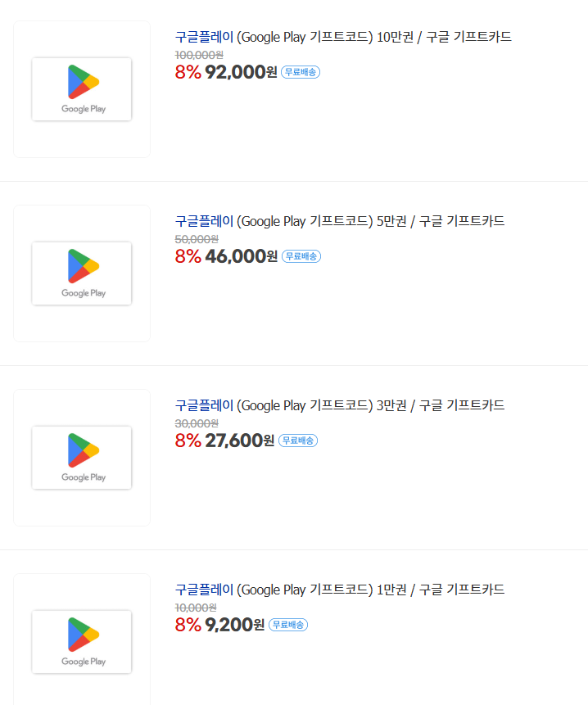Select the 무료배송 badge on the 3만권 product

tap(300, 440)
